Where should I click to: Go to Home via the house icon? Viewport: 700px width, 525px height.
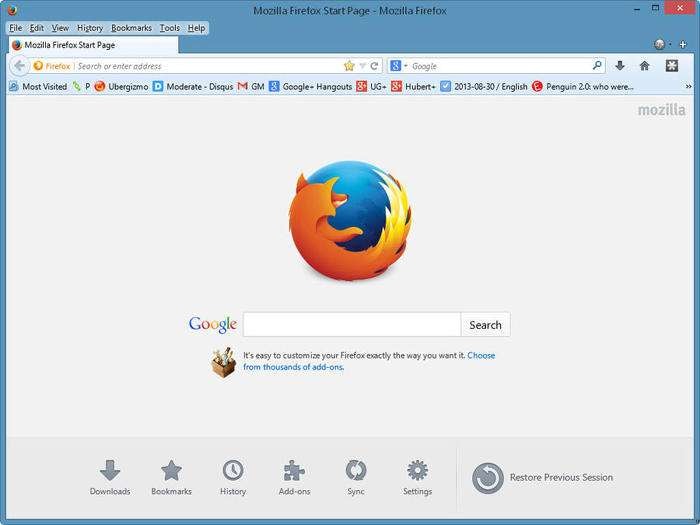(644, 66)
